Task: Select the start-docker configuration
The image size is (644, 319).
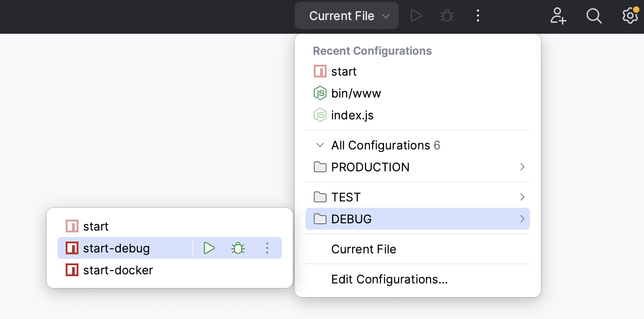Action: (x=117, y=270)
